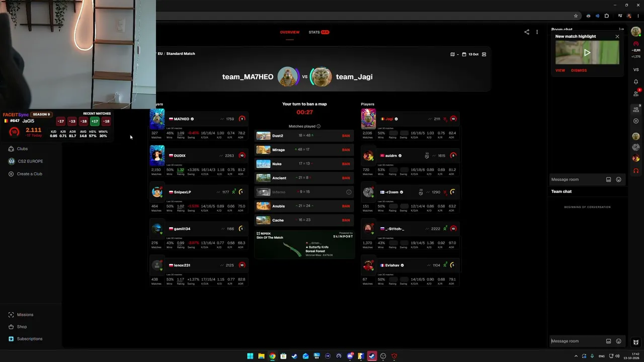Ban the Anubis map

coord(346,206)
